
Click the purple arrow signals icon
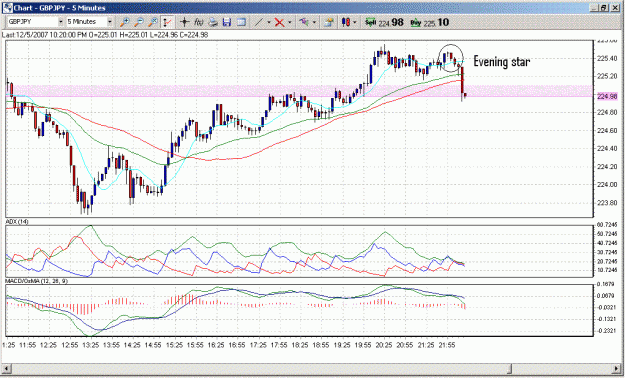pyautogui.click(x=304, y=22)
